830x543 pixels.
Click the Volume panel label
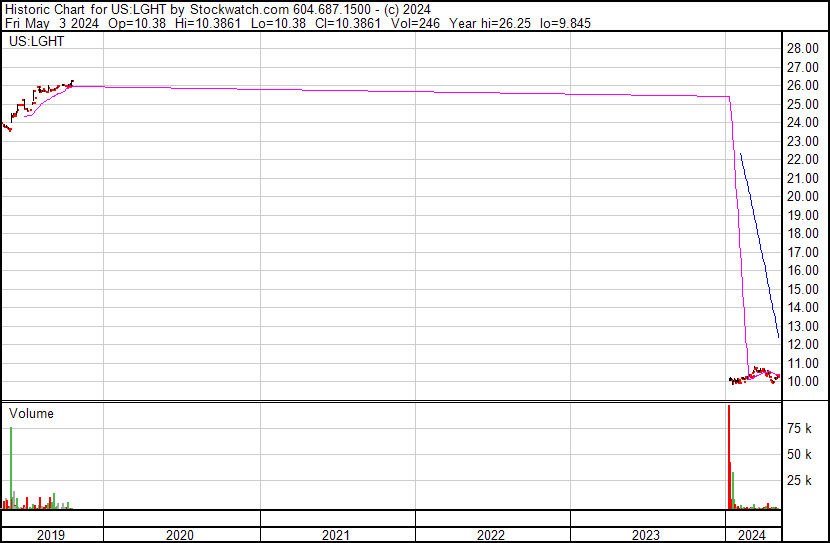pos(31,414)
